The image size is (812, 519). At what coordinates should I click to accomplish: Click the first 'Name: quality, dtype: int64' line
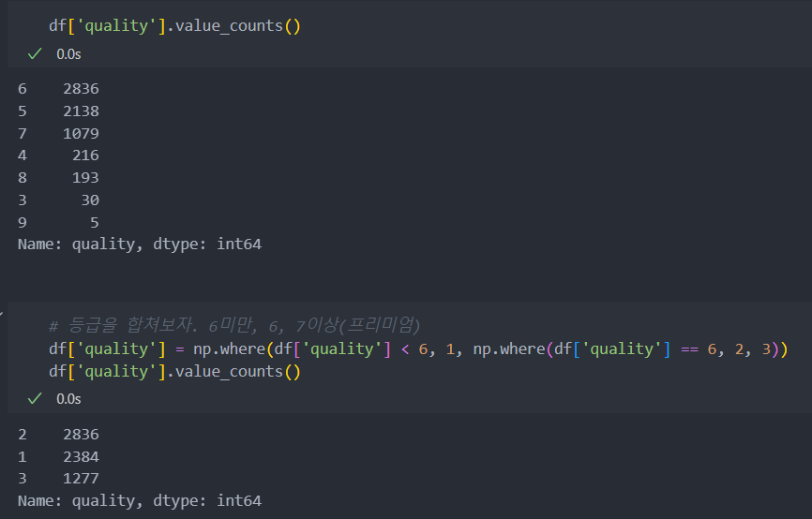pos(140,245)
